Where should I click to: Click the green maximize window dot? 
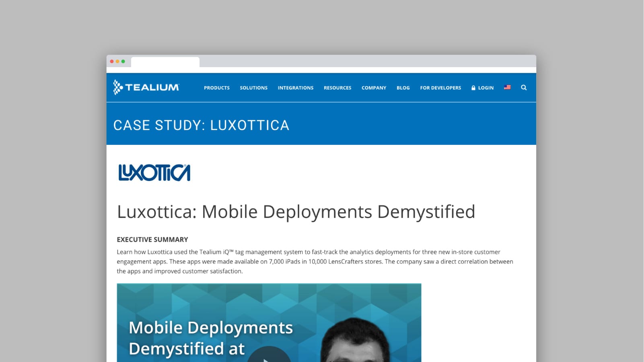(x=123, y=62)
